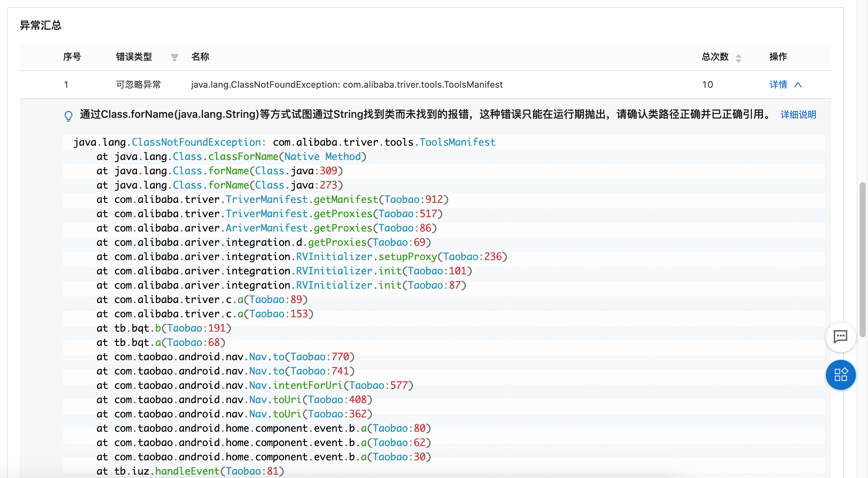Image resolution: width=868 pixels, height=478 pixels.
Task: Click the tb.iuz.handleEvent(Taobao:81) line
Action: tap(190, 471)
